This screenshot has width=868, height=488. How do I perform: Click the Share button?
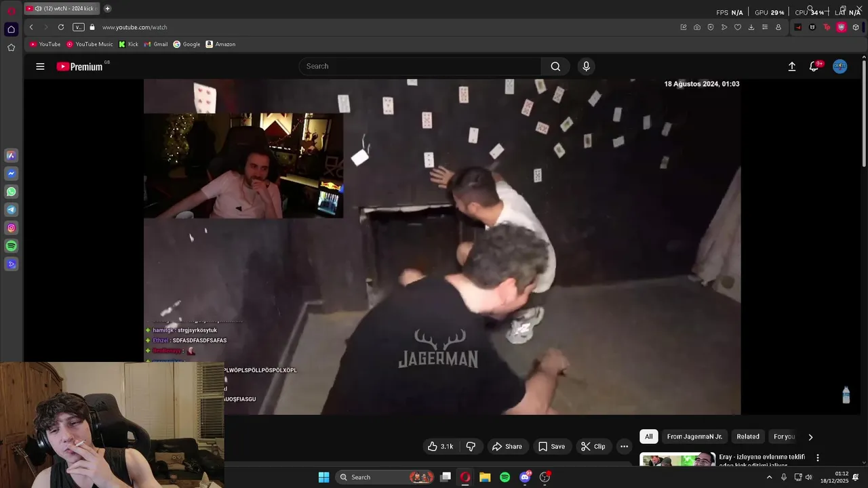point(507,447)
